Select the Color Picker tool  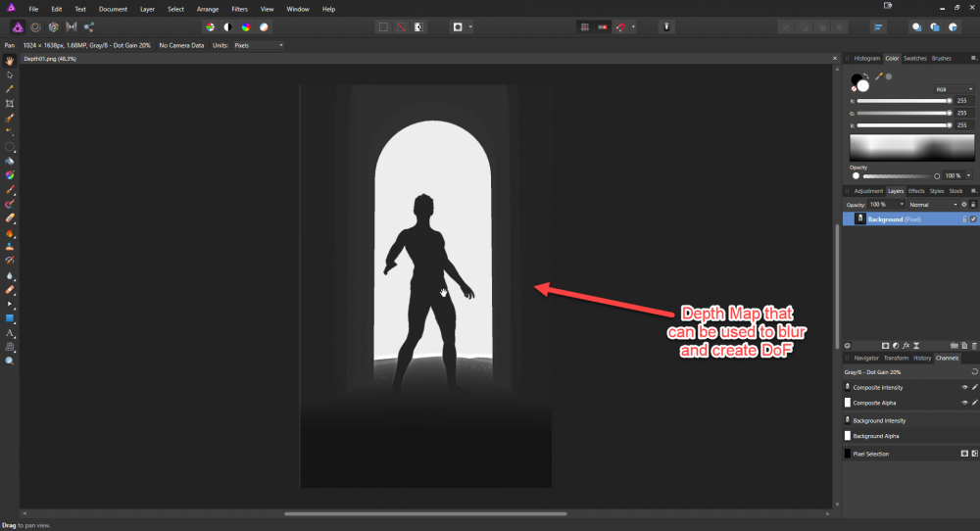(x=10, y=89)
